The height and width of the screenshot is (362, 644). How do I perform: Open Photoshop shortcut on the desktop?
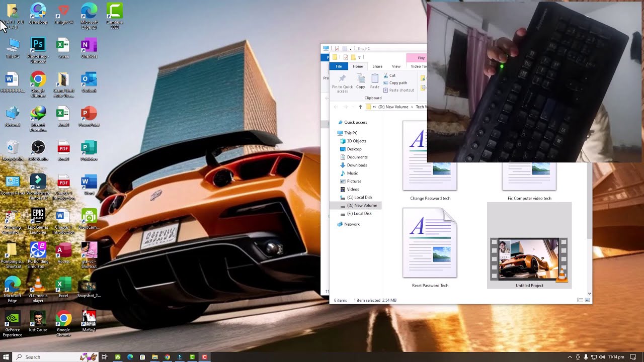pyautogui.click(x=38, y=50)
